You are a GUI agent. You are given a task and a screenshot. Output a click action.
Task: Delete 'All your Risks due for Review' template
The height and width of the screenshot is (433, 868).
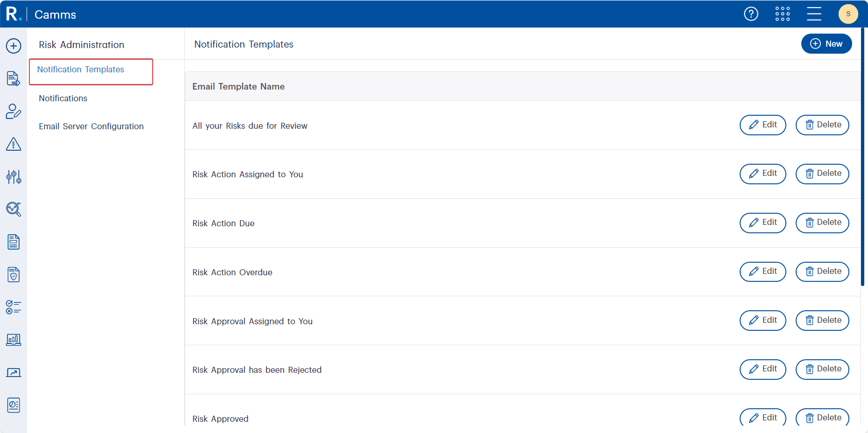pyautogui.click(x=822, y=125)
